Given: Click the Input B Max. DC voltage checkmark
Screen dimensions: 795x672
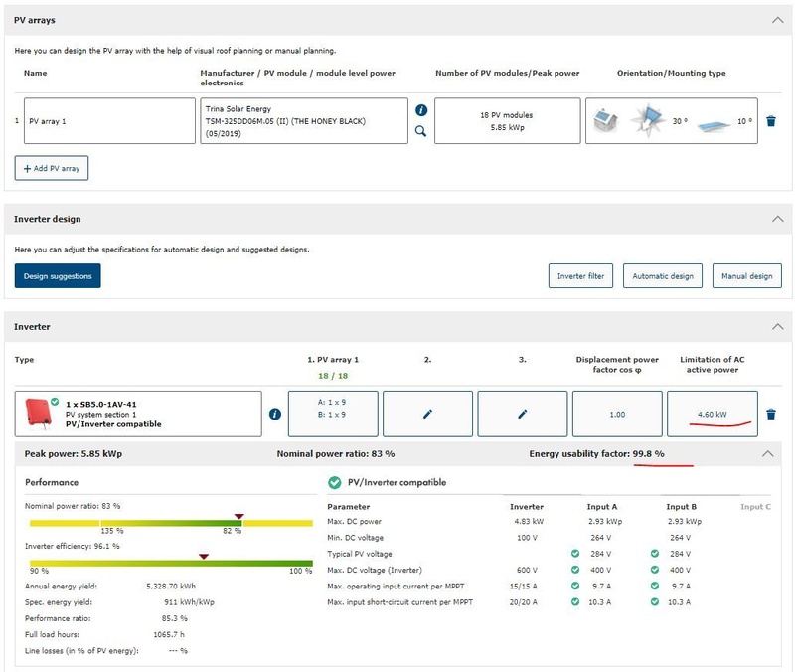Looking at the screenshot, I should click(x=655, y=570).
